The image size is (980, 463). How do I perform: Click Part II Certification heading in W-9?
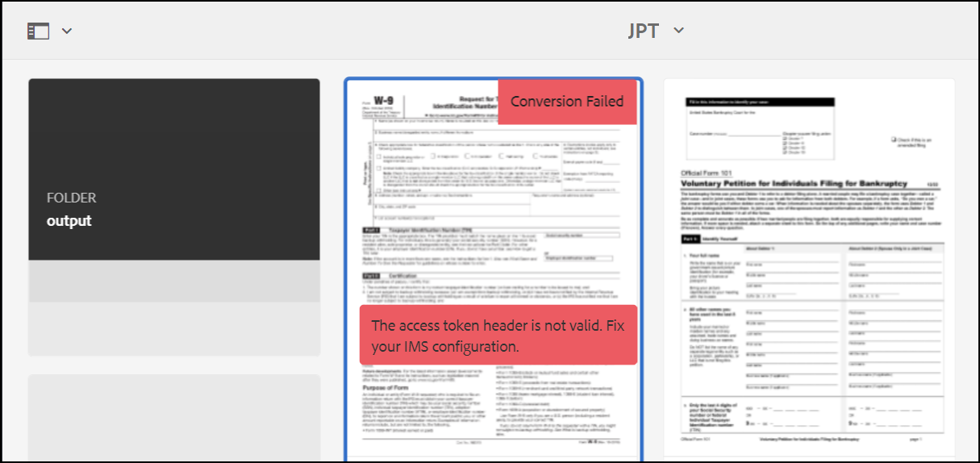click(x=391, y=276)
